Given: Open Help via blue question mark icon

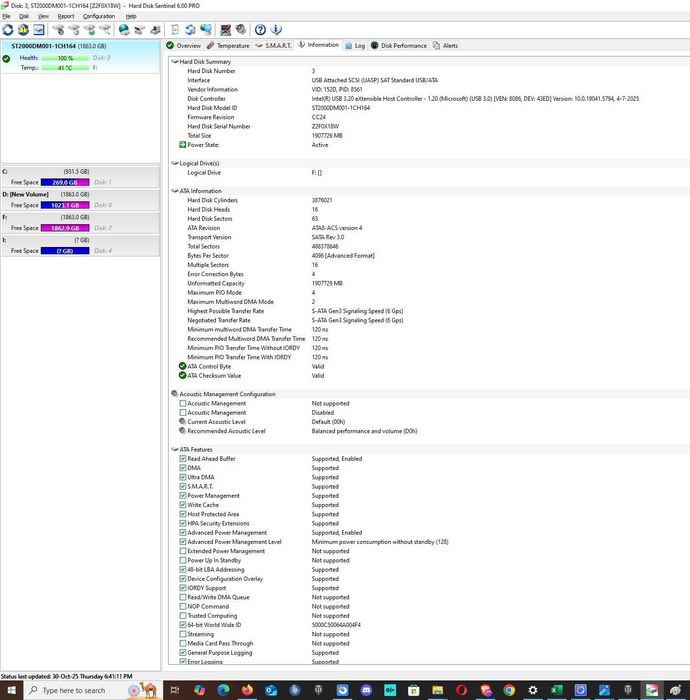Looking at the screenshot, I should pyautogui.click(x=260, y=30).
